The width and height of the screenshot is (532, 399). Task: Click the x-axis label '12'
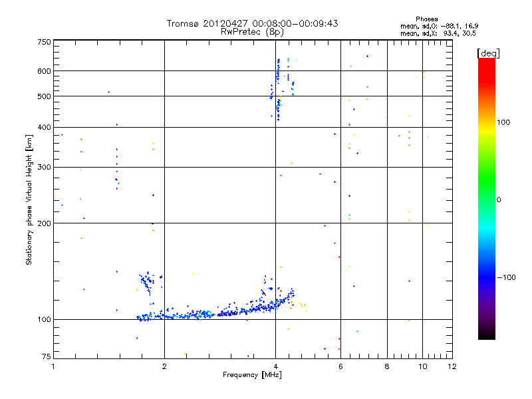tap(452, 366)
